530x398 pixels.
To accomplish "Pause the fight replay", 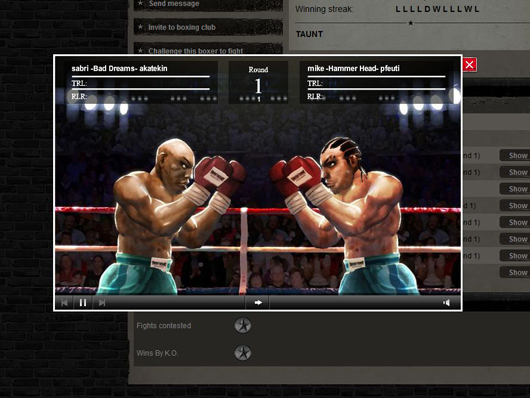I will pyautogui.click(x=83, y=303).
